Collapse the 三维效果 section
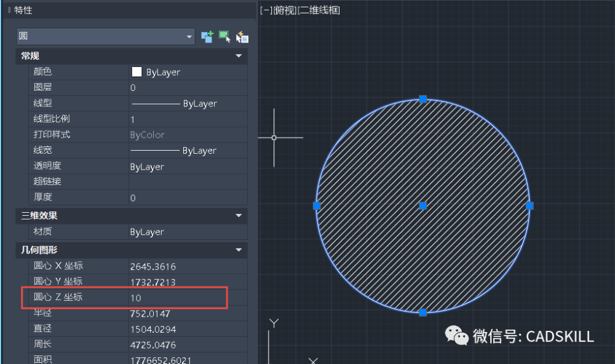615x364 pixels. tap(239, 215)
